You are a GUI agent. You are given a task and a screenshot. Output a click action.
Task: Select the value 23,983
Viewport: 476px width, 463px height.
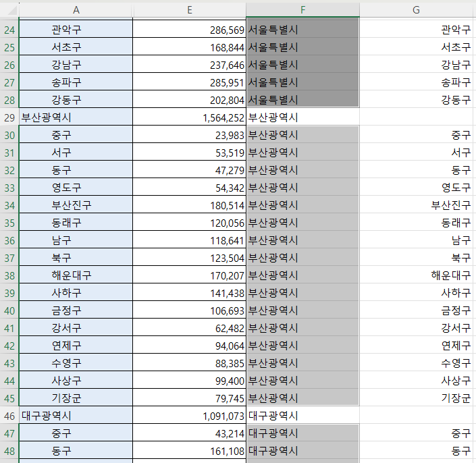[230, 135]
